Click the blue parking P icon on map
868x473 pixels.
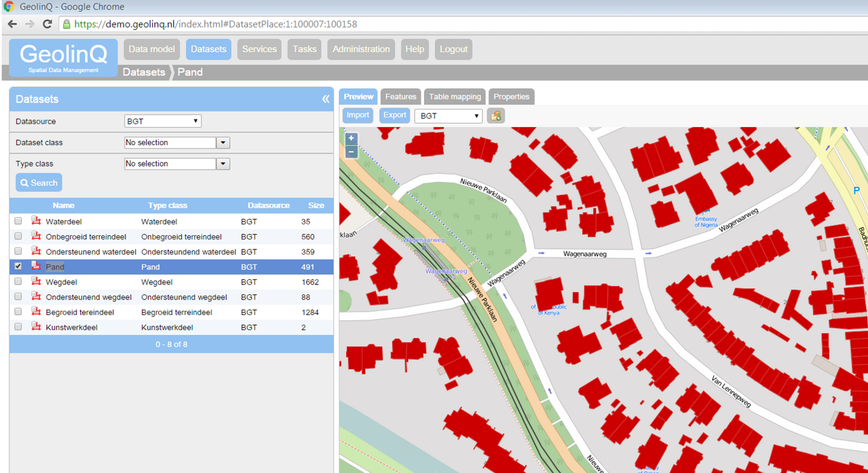856,190
